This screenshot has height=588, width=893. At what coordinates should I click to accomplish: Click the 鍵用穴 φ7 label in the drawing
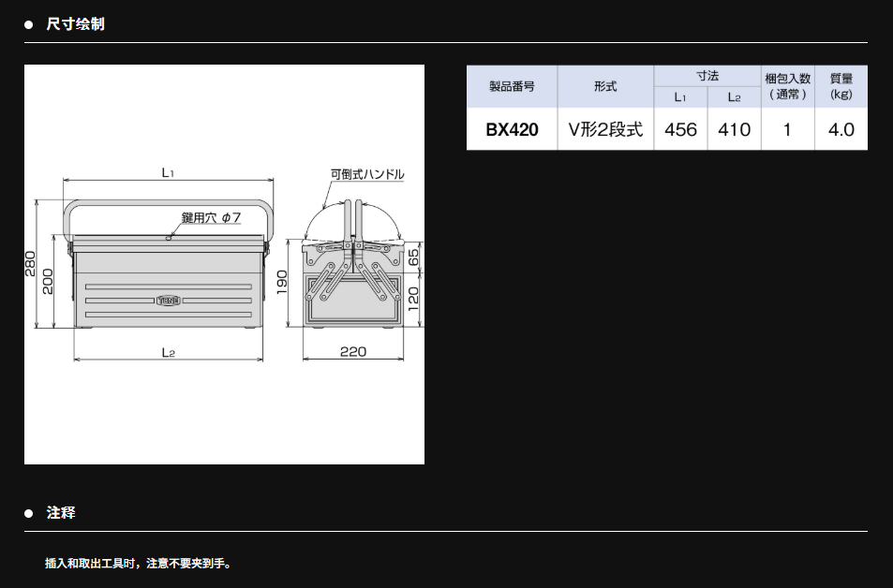(x=211, y=217)
